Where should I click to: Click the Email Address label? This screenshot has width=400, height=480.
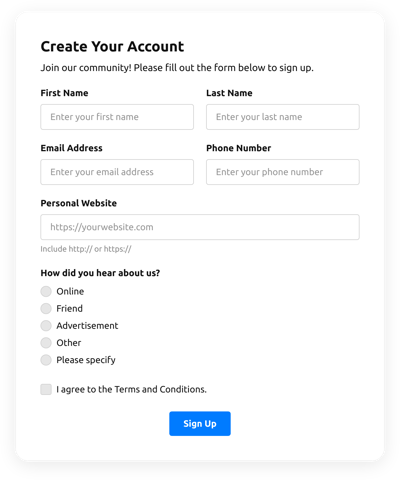[x=71, y=148]
